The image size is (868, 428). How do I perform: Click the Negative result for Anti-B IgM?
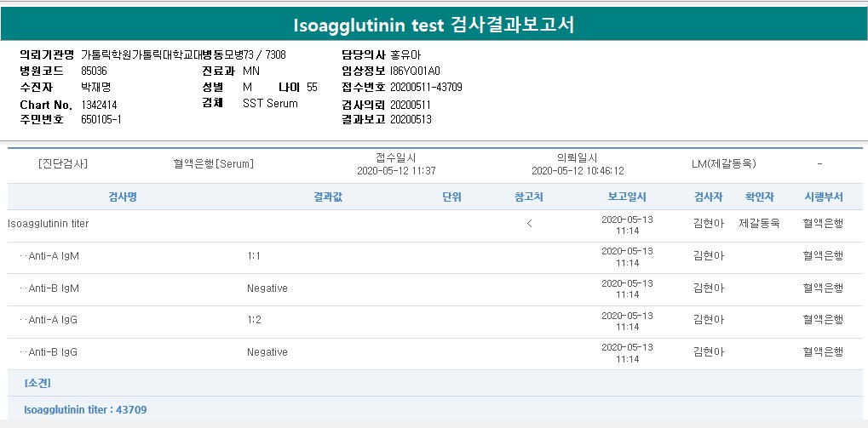pos(267,288)
